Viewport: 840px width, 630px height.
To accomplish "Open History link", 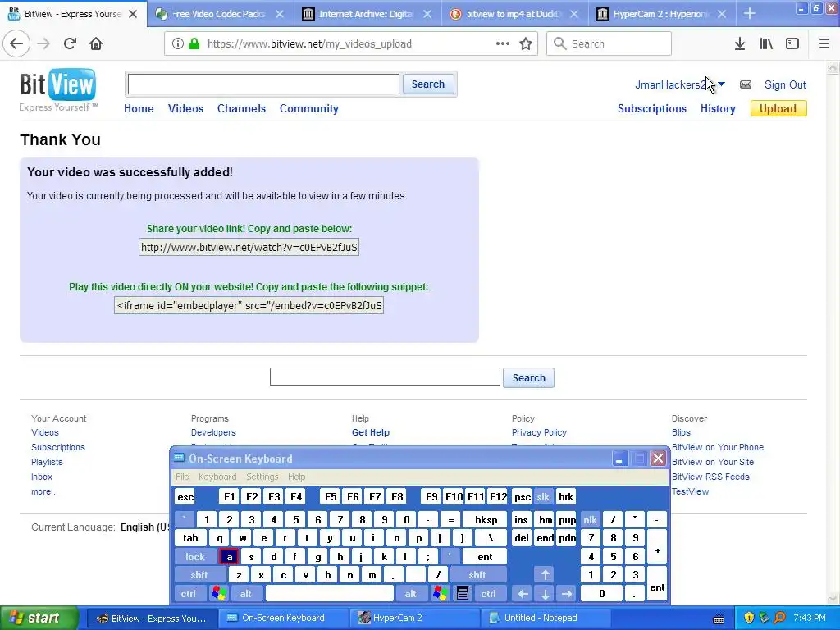I will tap(718, 109).
